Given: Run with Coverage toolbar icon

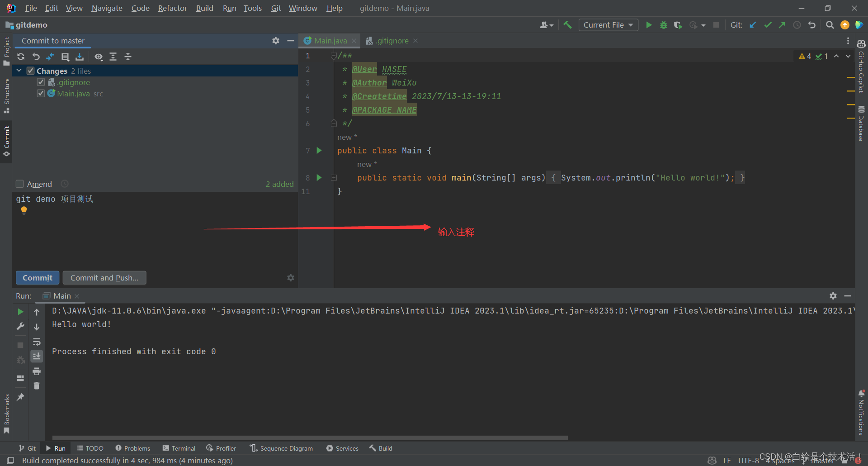Looking at the screenshot, I should 678,25.
